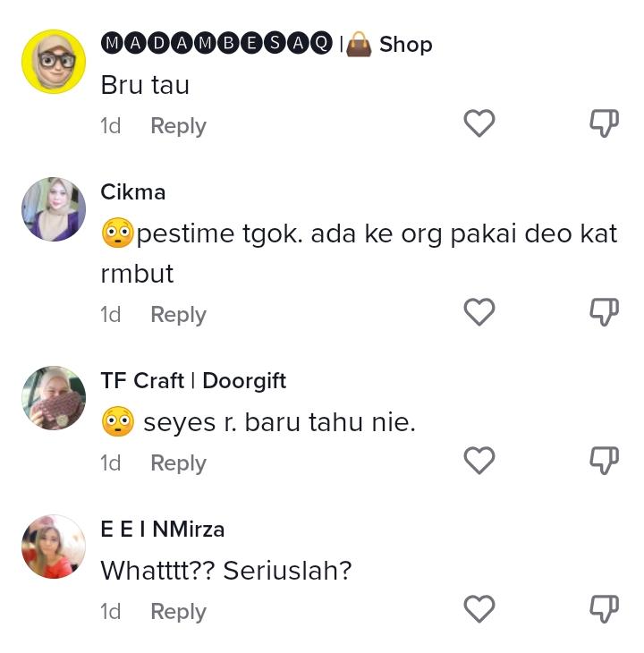View E E I NMirza's profile picture
Image resolution: width=644 pixels, height=653 pixels.
click(x=54, y=547)
